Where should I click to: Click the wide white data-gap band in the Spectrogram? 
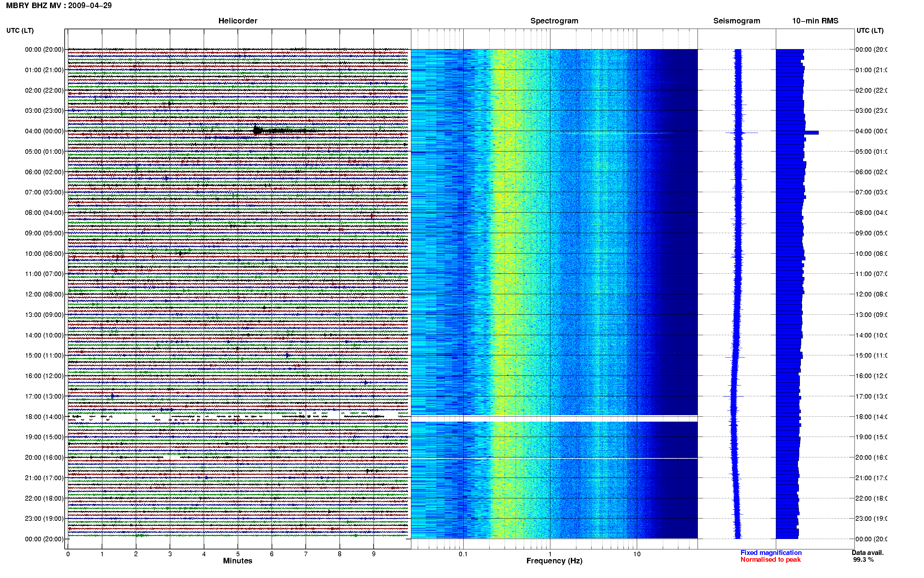(x=554, y=419)
